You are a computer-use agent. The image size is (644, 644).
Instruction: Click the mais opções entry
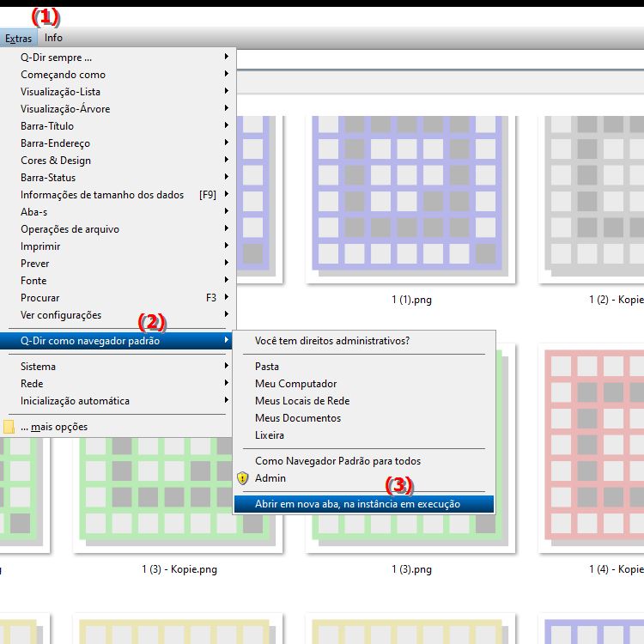point(118,427)
